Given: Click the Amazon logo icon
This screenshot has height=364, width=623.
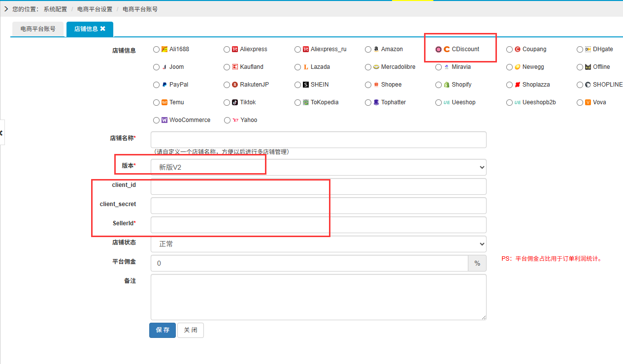Looking at the screenshot, I should pos(376,49).
